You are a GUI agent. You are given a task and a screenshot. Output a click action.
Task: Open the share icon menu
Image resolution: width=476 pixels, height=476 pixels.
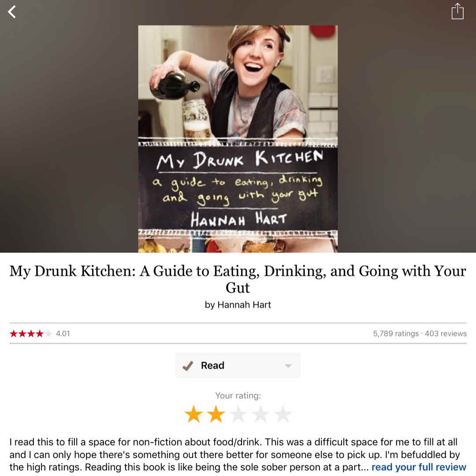click(x=457, y=11)
